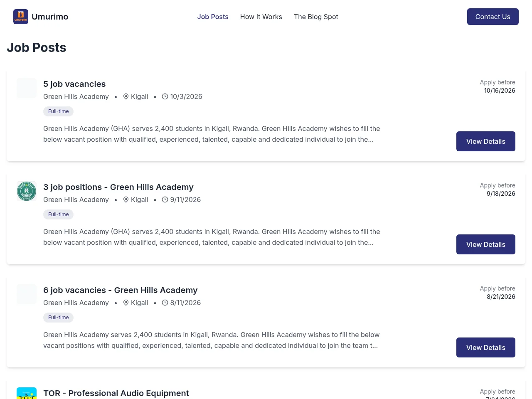Click the location pin in 3 job positions post
This screenshot has height=399, width=532.
point(126,199)
